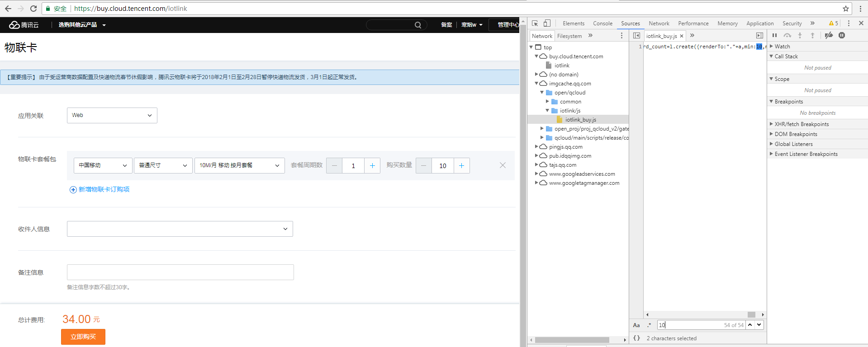Screen dimensions: 868x347
Task: Open the card size dropdown showing 普通尺寸
Action: [163, 165]
